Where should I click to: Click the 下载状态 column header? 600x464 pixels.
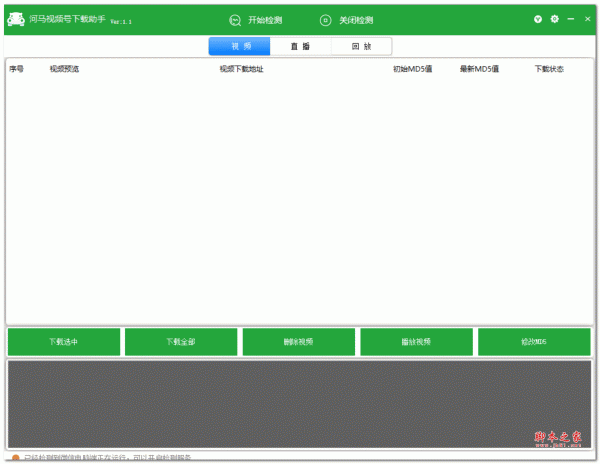tap(549, 69)
